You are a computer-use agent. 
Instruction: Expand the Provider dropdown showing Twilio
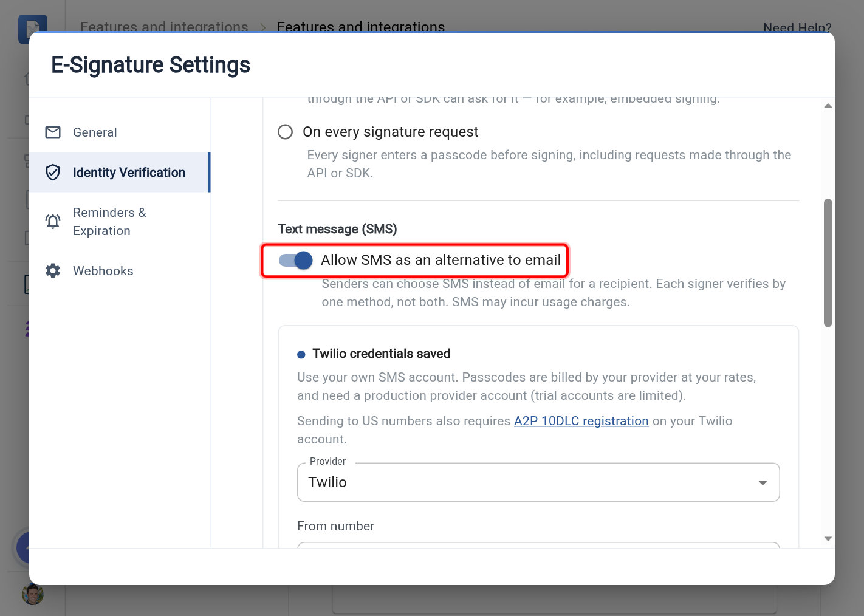pyautogui.click(x=538, y=482)
